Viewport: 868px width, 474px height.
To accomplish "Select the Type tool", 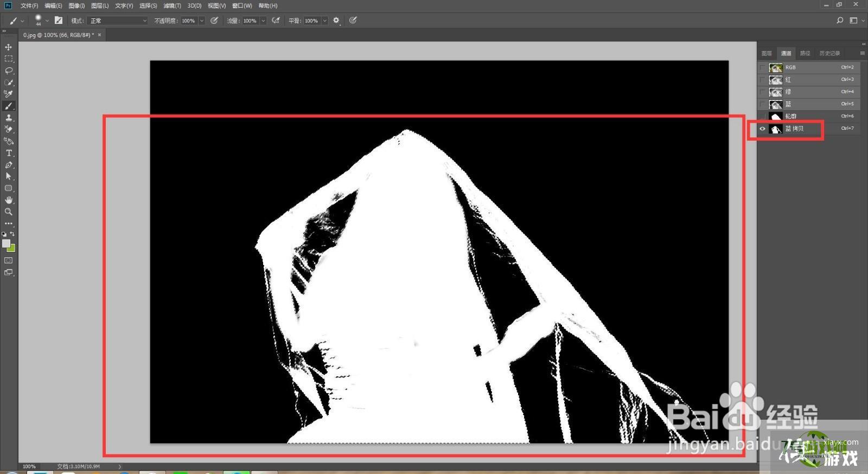I will pos(8,153).
